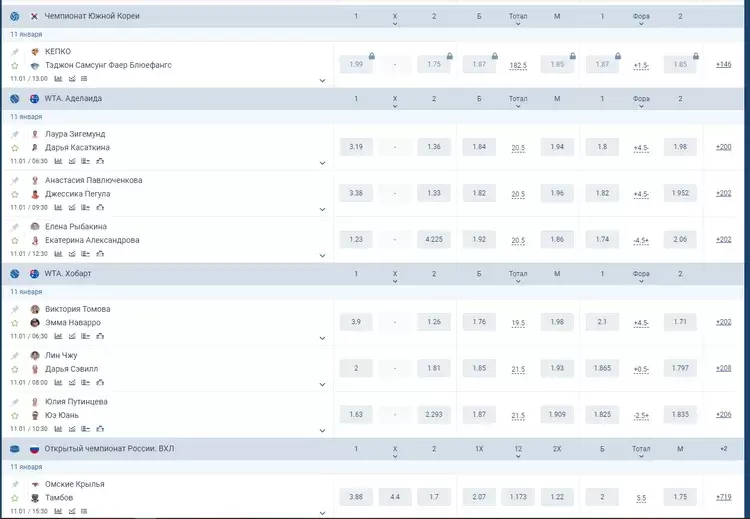Viewport: 750px width, 519px height.
Task: Show +208 more markets for Лин Чжу – Сэвилл
Action: coord(723,368)
